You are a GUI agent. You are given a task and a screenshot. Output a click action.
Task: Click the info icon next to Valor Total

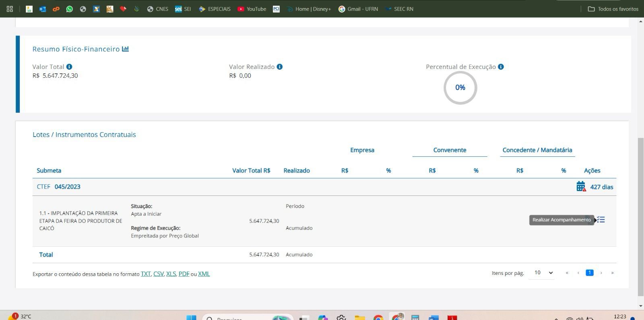click(69, 67)
